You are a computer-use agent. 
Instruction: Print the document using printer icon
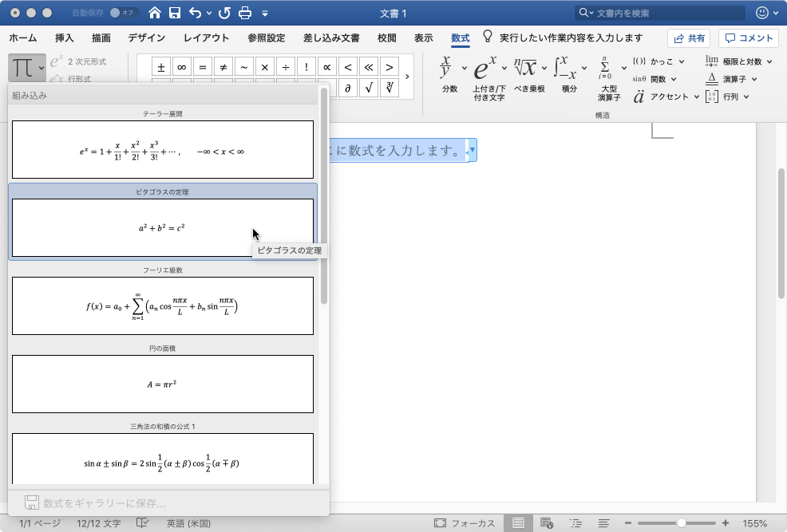245,13
